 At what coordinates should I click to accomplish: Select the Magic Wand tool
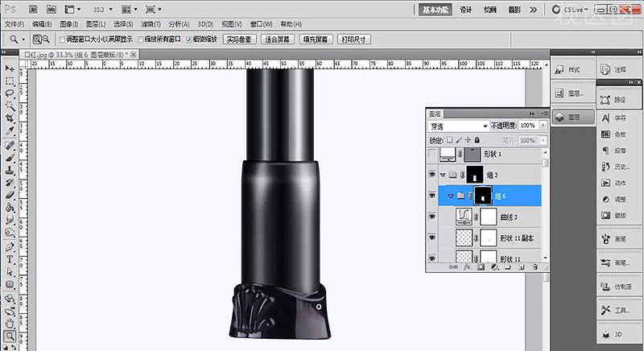point(10,105)
